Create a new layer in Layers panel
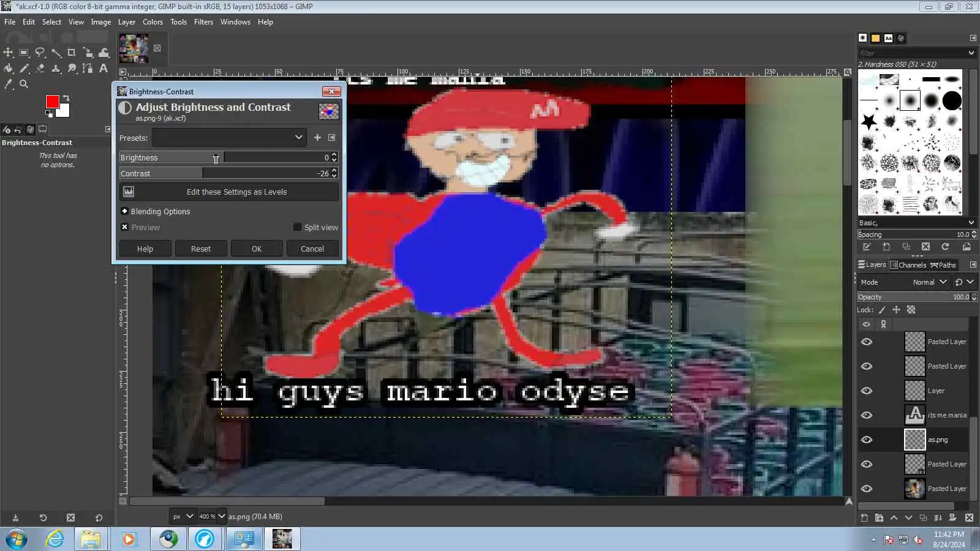 click(864, 518)
